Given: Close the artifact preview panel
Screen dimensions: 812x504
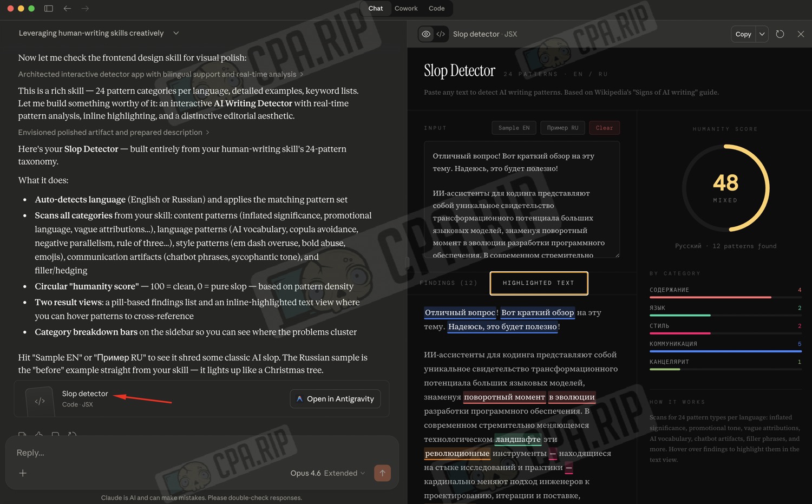Looking at the screenshot, I should (801, 34).
